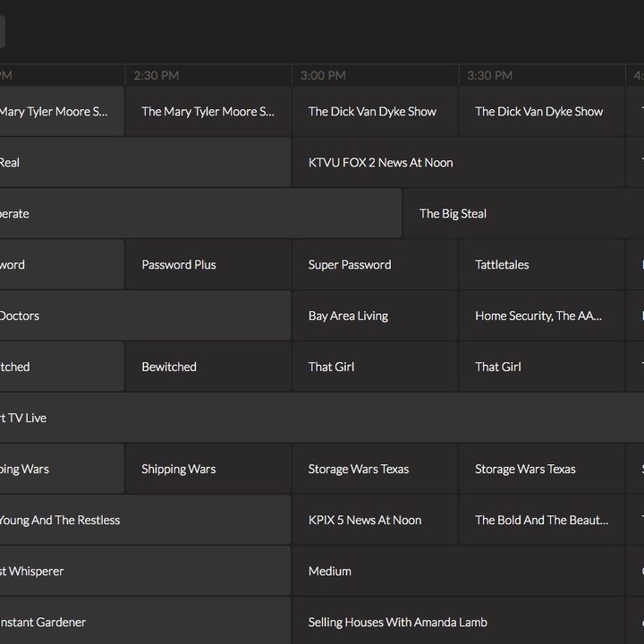The height and width of the screenshot is (644, 644).
Task: Choose the Gardener program listing
Action: click(146, 621)
